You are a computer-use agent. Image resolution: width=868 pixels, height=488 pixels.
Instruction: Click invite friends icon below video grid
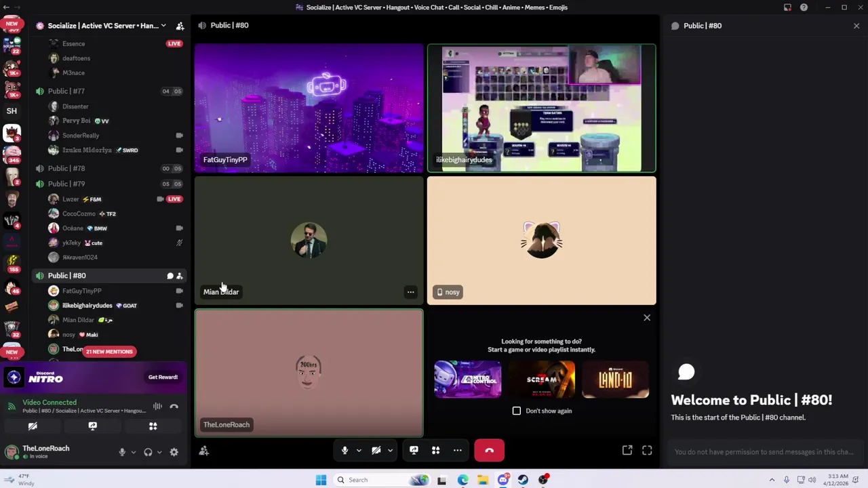click(x=204, y=451)
